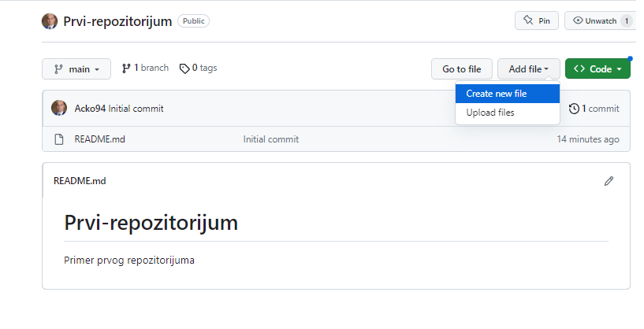Click the README.md file icon
The width and height of the screenshot is (644, 329).
(59, 139)
